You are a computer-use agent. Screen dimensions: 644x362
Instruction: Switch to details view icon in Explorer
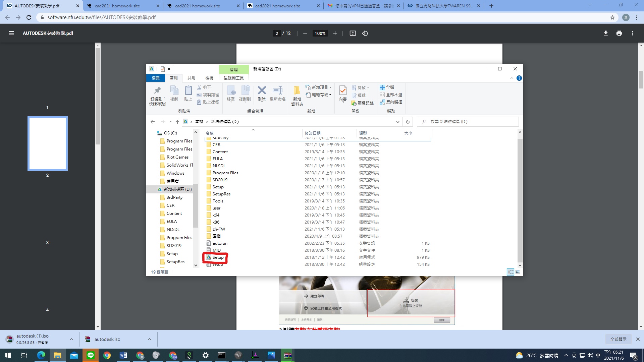point(511,272)
